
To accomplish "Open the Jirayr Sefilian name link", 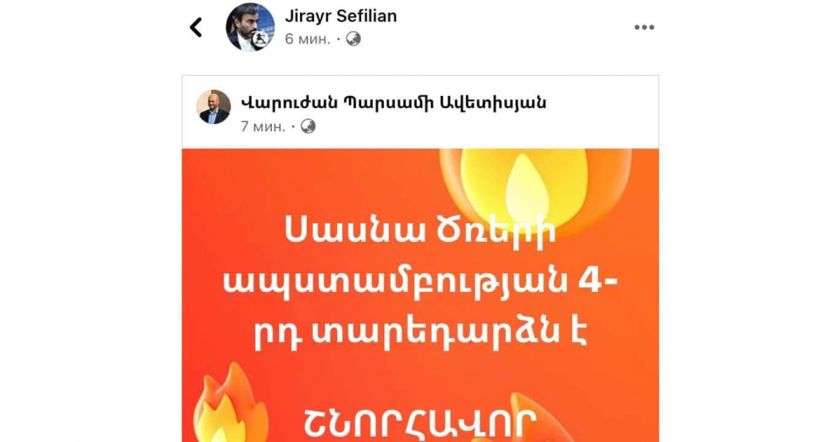I will point(341,16).
